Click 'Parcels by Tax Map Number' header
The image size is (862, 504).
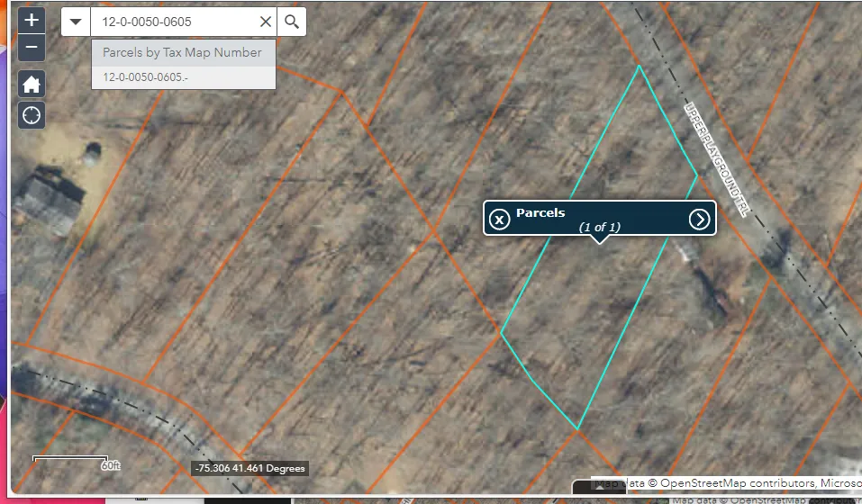(x=183, y=52)
